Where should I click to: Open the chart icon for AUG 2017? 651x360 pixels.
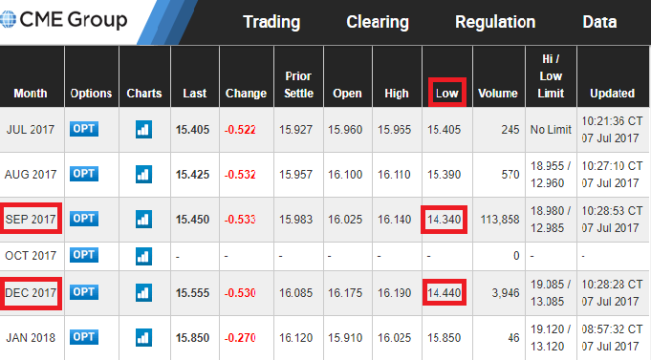coord(144,174)
